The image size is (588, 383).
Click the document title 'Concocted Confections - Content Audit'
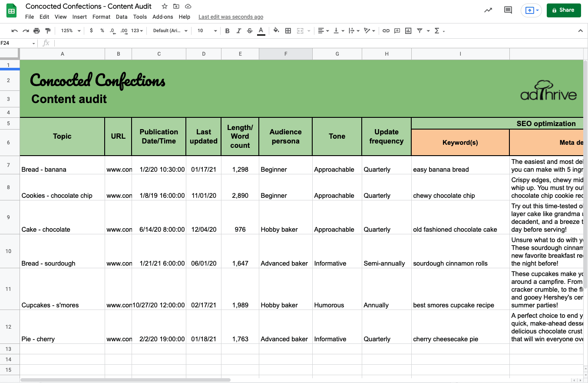(x=89, y=6)
